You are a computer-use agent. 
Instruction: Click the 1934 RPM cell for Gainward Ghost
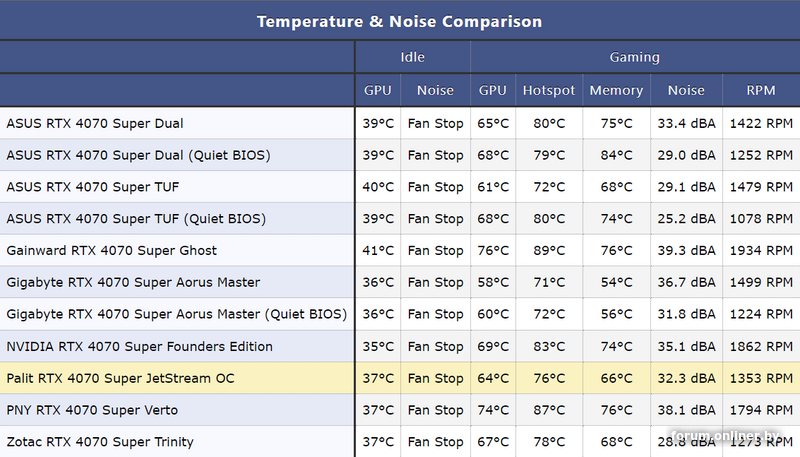(x=760, y=250)
